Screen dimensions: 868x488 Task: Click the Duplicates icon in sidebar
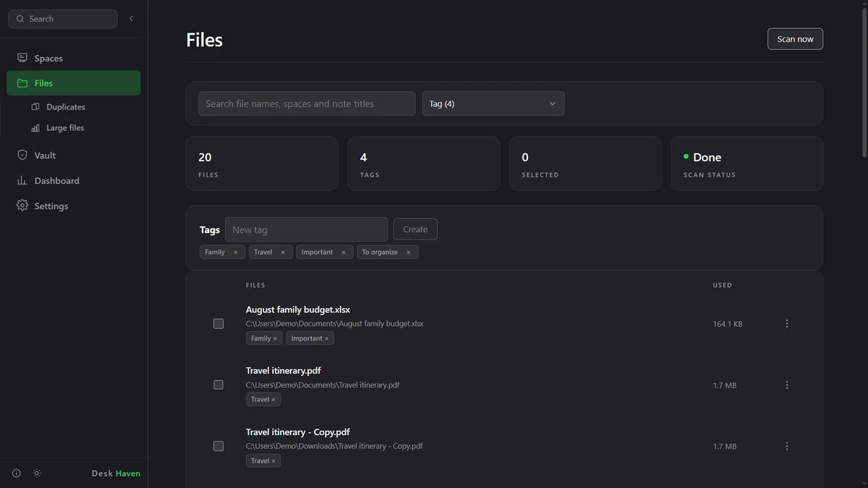[35, 107]
